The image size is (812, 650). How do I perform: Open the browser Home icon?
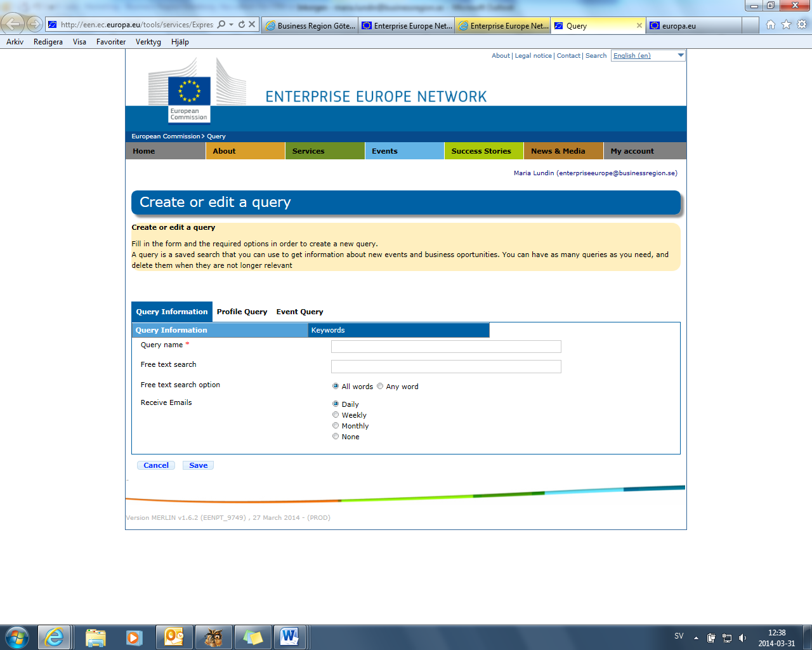click(x=771, y=25)
